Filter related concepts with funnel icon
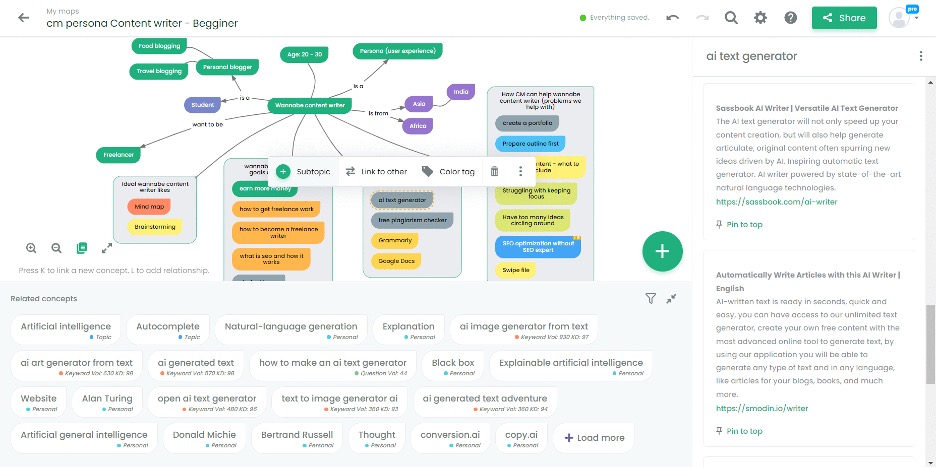 coord(651,298)
